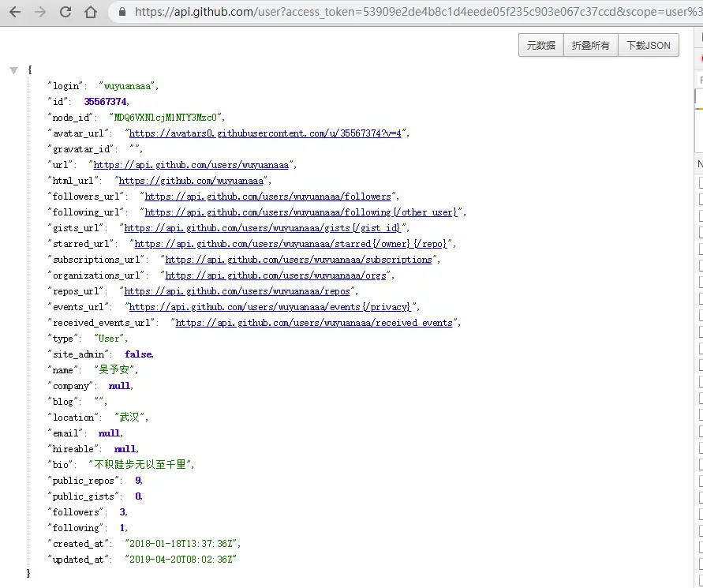Click the email value null
This screenshot has width=703, height=588.
109,433
